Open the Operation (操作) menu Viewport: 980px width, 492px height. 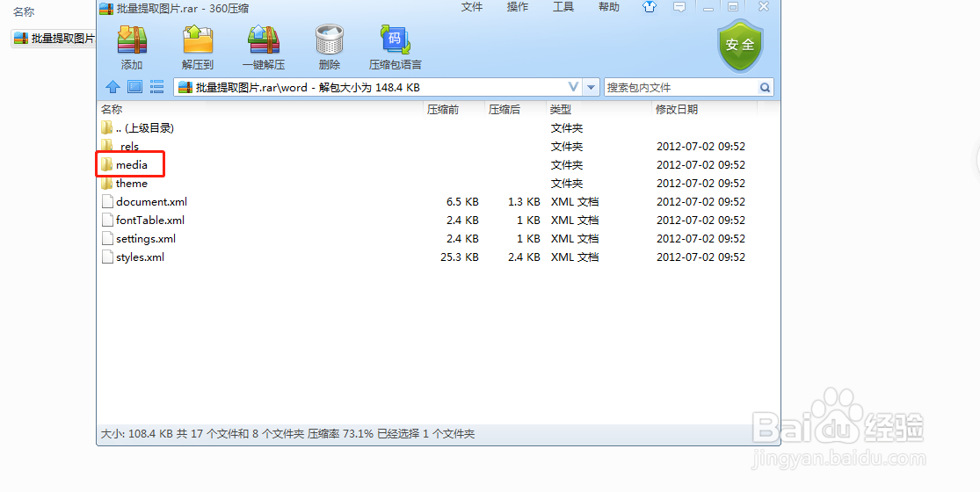pyautogui.click(x=518, y=7)
